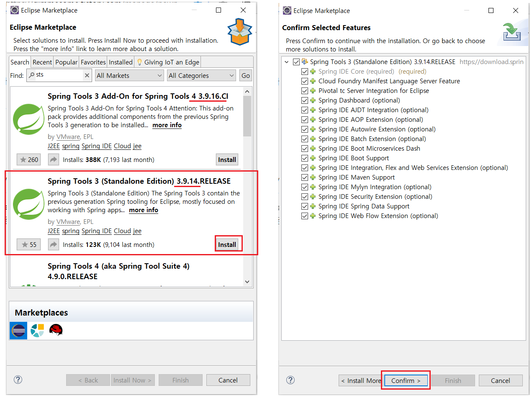
Task: Click the Spring leaf logo of Standalone Edition entry
Action: [28, 204]
